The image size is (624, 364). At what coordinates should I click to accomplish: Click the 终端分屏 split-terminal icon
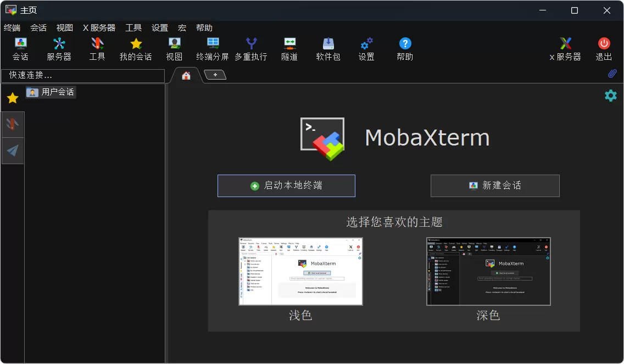click(212, 48)
